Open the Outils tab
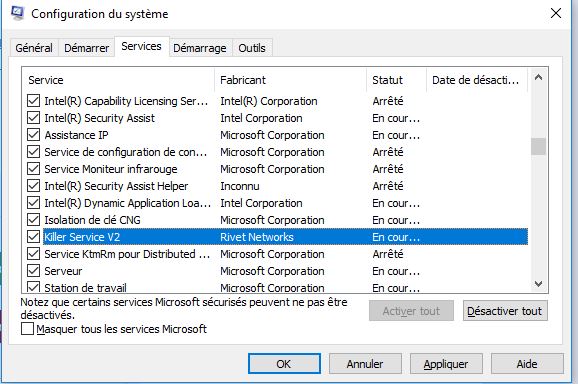578x384 pixels. (x=252, y=48)
